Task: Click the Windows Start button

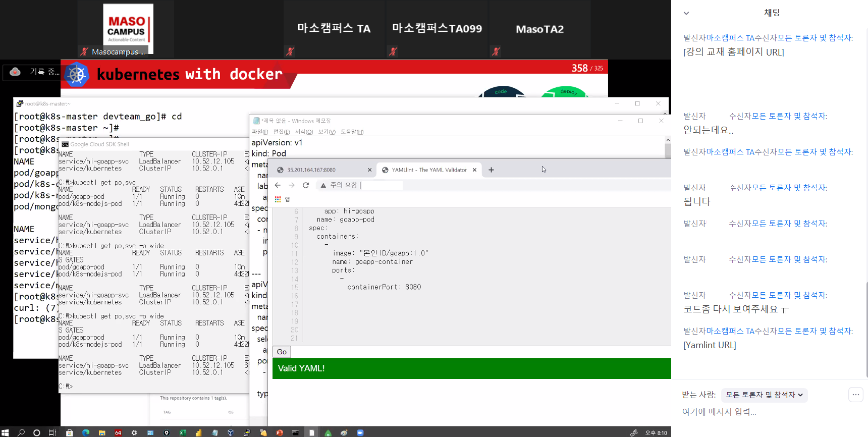Action: click(5, 432)
